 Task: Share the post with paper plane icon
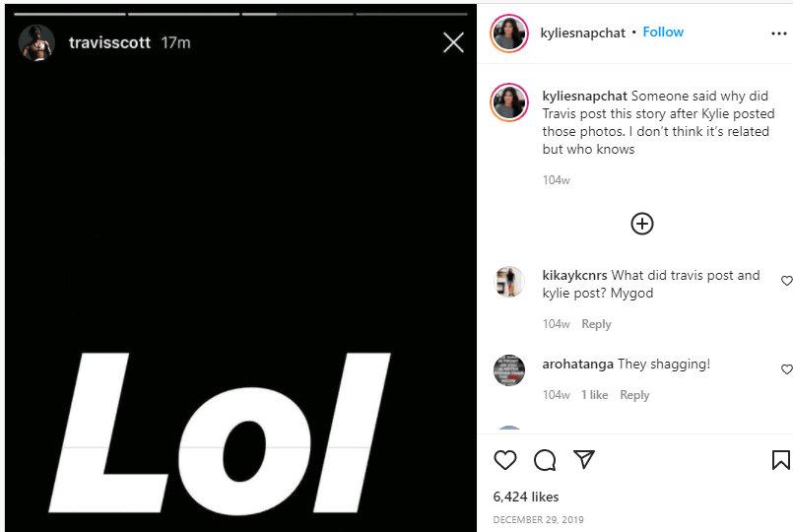point(584,460)
